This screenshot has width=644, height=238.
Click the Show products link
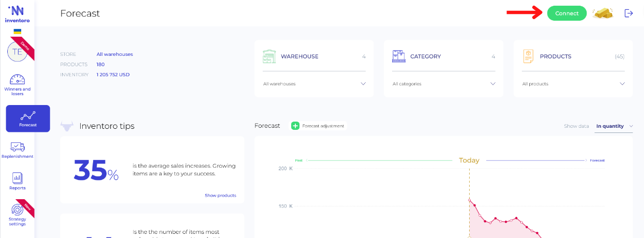pyautogui.click(x=220, y=196)
